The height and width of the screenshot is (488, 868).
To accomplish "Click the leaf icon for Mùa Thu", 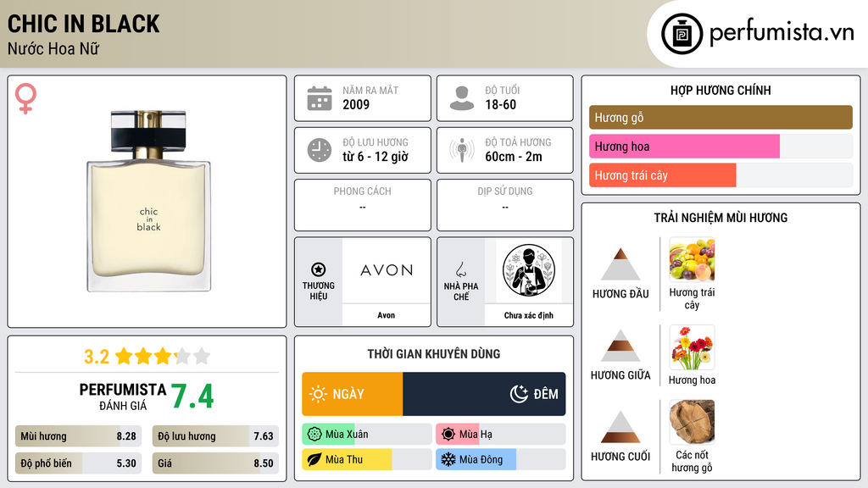I will tap(314, 460).
